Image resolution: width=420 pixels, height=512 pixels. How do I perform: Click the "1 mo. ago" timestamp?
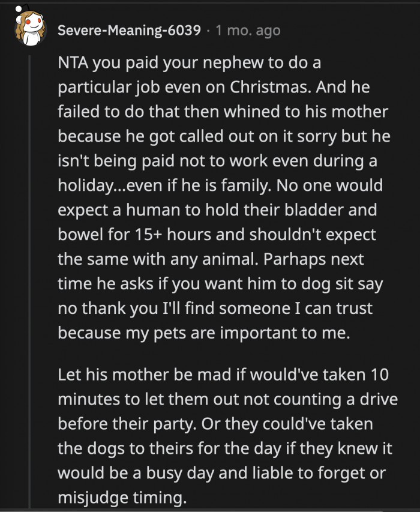click(x=247, y=30)
